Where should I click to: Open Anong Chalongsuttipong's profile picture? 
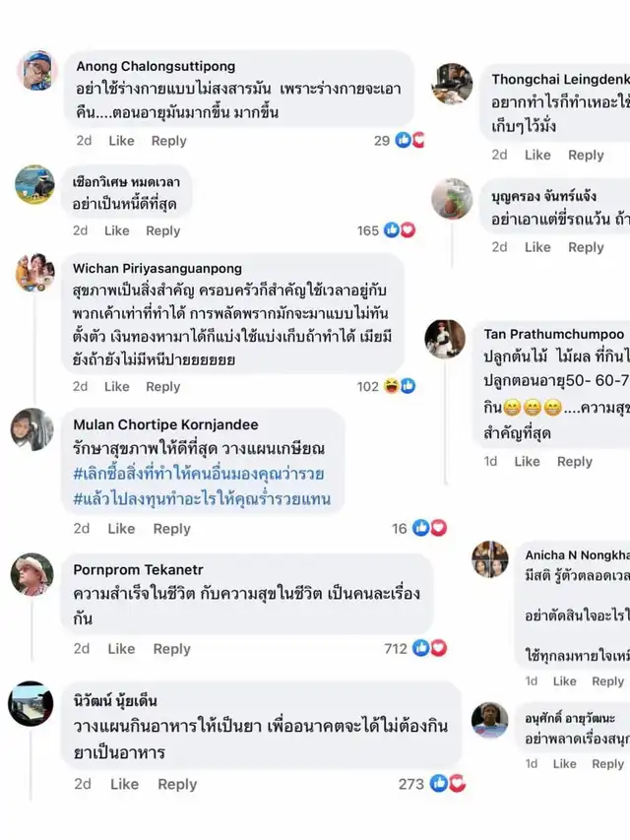coord(37,70)
